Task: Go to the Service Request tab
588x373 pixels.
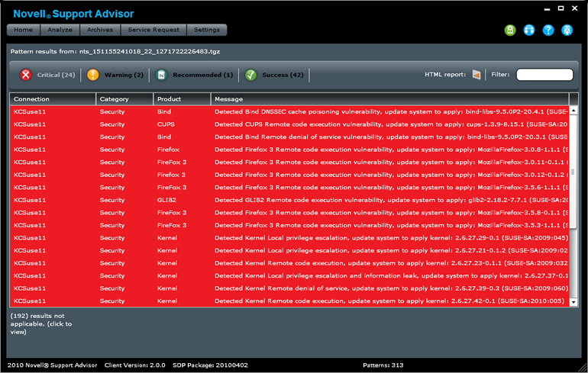Action: coord(153,30)
